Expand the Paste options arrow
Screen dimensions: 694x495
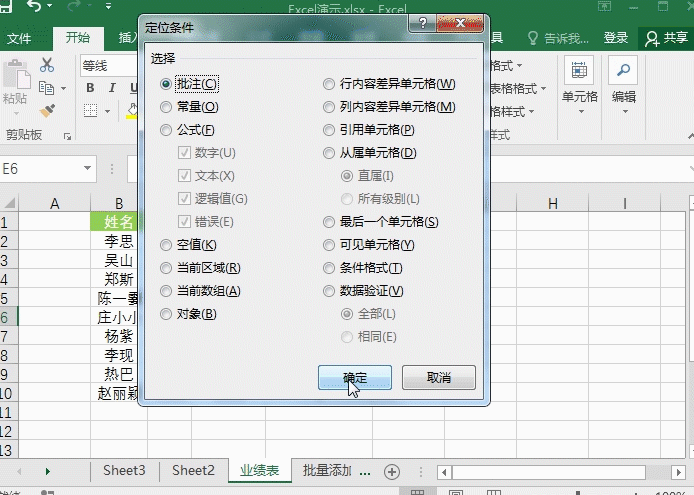click(16, 114)
